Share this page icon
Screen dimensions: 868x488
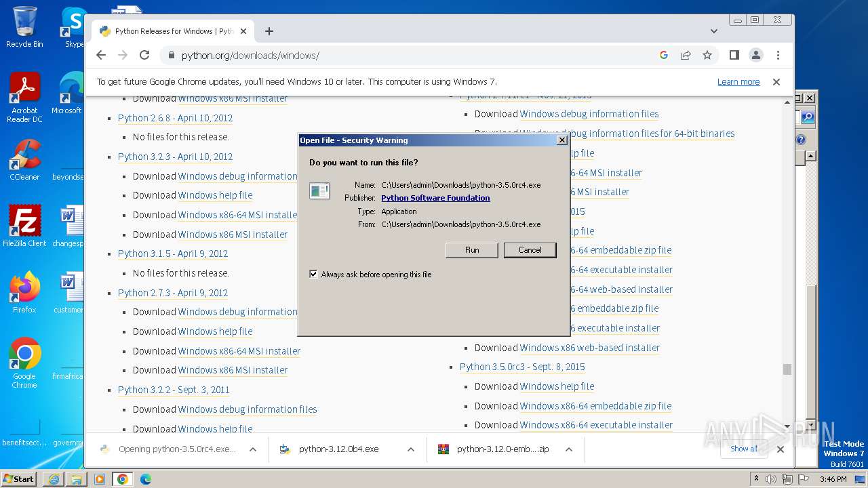coord(686,56)
